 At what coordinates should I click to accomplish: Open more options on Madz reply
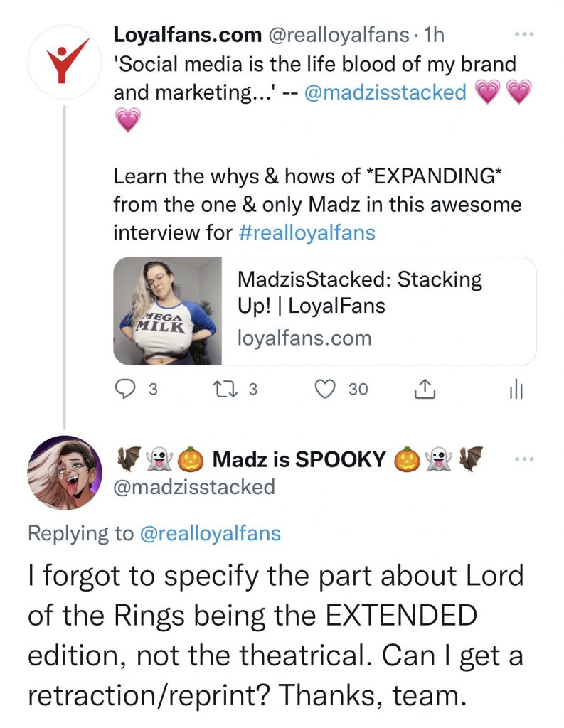523,460
